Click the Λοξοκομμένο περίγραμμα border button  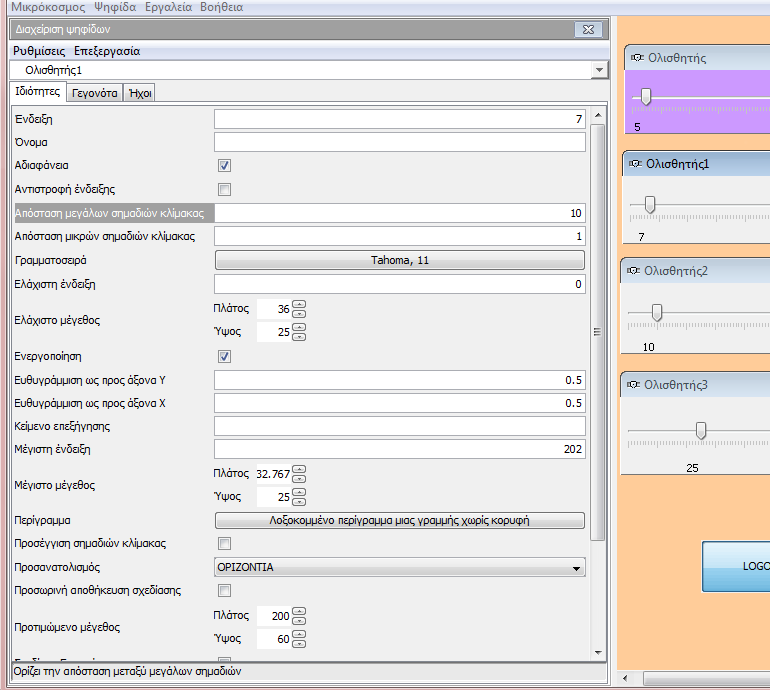(400, 521)
